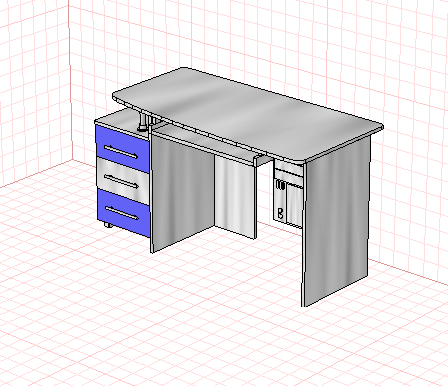The height and width of the screenshot is (386, 448).
Task: Click the metal support post under tabletop
Action: pyautogui.click(x=143, y=122)
